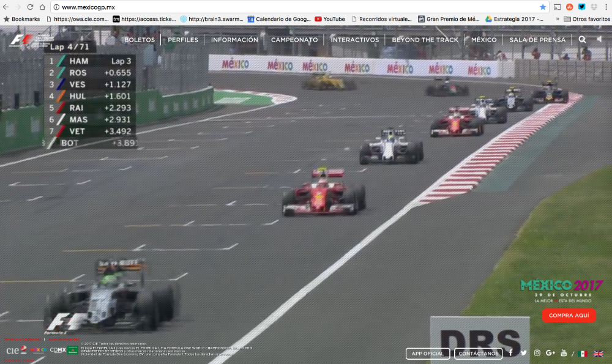Select BOLETOS in the navigation bar
Image resolution: width=612 pixels, height=364 pixels.
pos(140,39)
